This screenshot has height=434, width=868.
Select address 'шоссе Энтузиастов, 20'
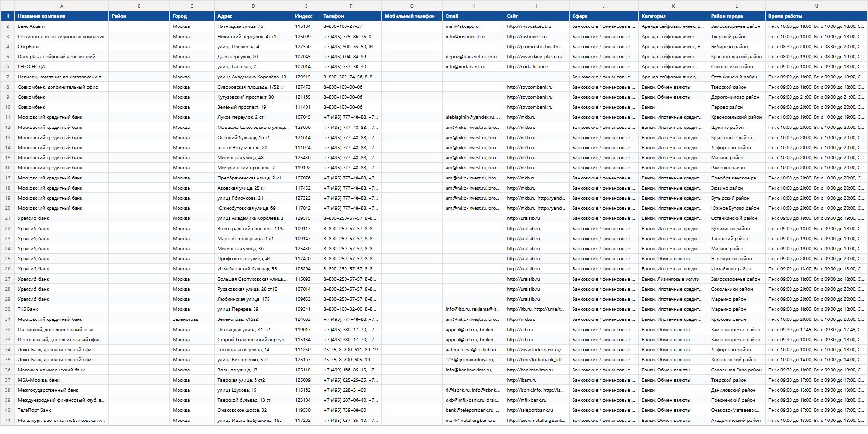tap(253, 148)
